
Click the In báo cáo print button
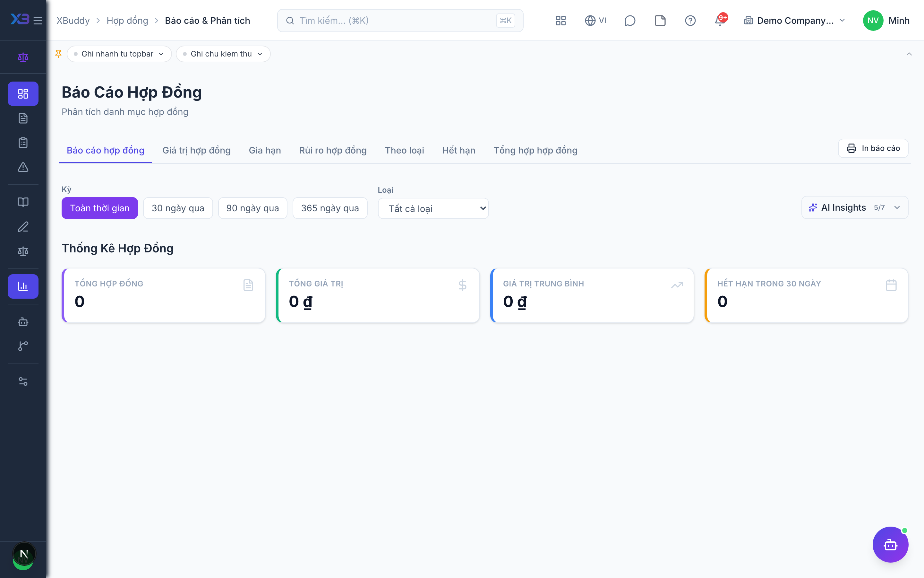873,148
